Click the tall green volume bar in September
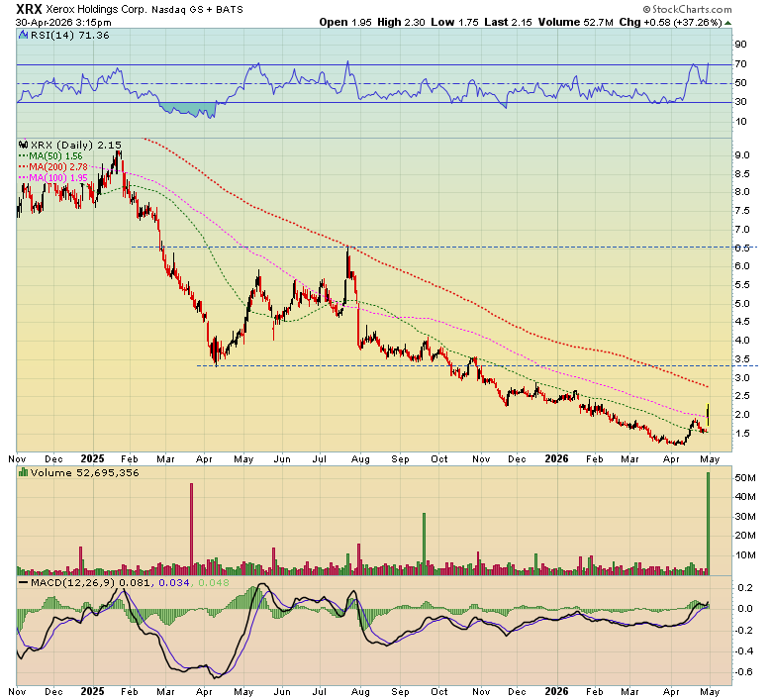This screenshot has width=772, height=700. pyautogui.click(x=424, y=544)
